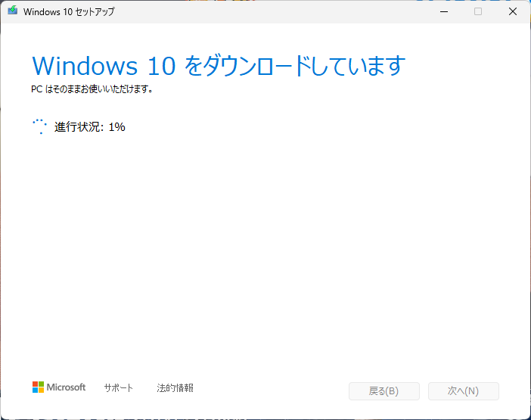Minimize the Windows 10 setup window
The height and width of the screenshot is (420, 531).
[x=444, y=11]
